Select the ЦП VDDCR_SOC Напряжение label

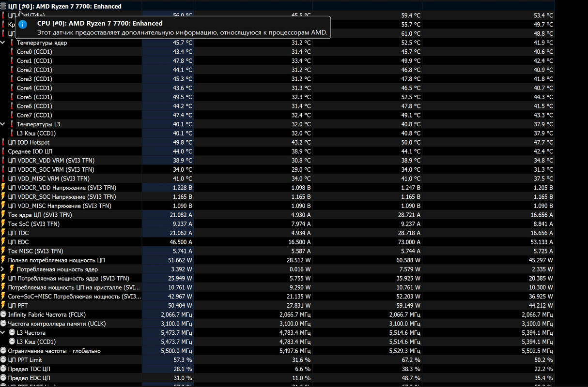[62, 197]
